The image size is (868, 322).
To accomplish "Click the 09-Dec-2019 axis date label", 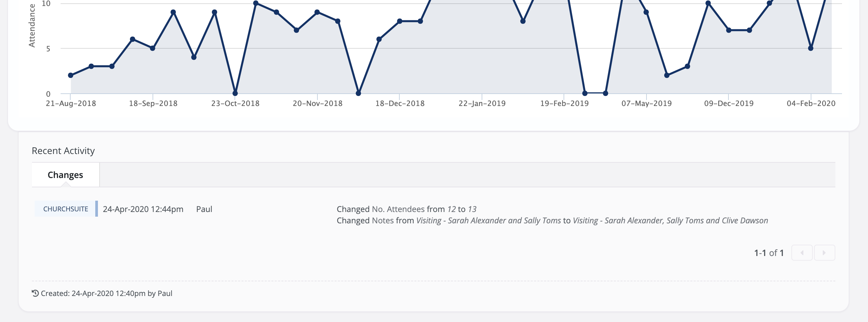I will tap(728, 103).
